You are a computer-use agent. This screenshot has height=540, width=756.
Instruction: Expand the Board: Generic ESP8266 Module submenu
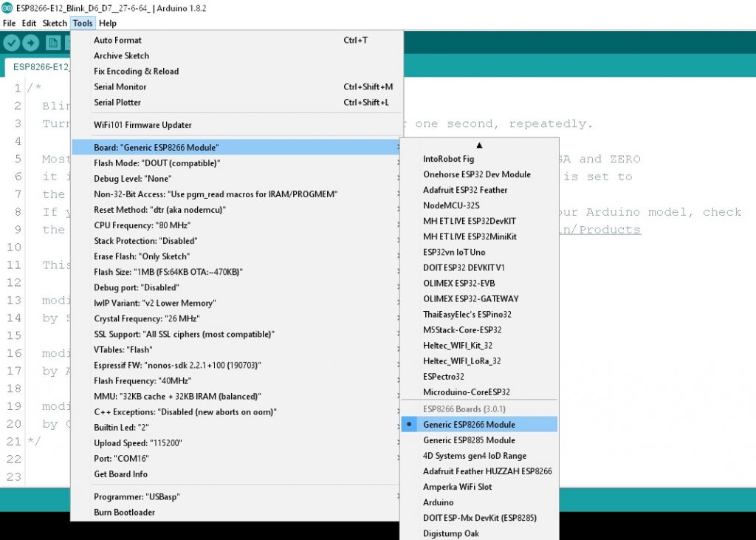pos(236,147)
